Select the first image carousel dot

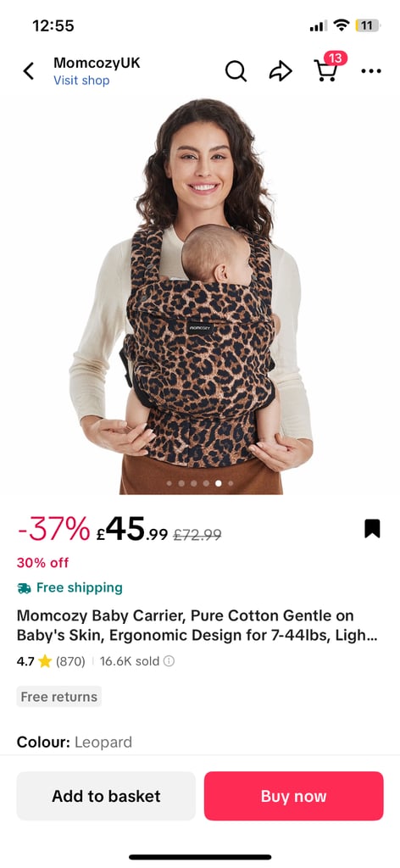coord(169,483)
